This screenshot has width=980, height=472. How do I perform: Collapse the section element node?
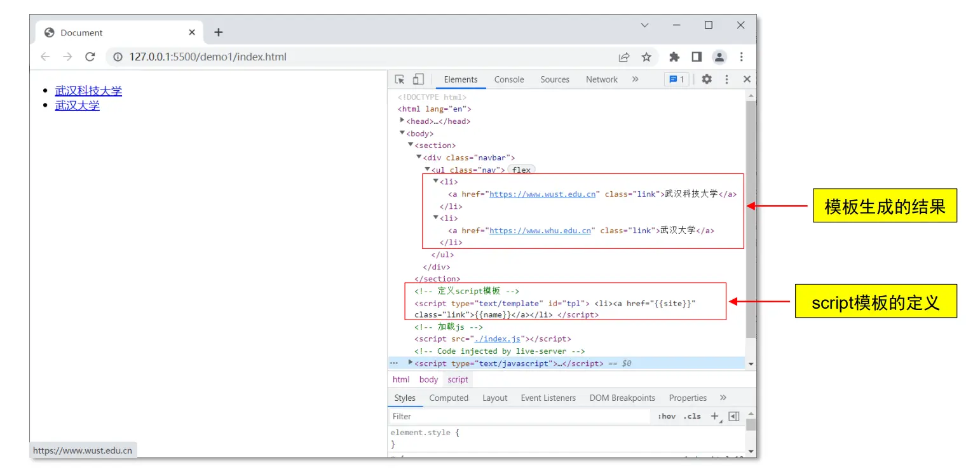tap(411, 145)
